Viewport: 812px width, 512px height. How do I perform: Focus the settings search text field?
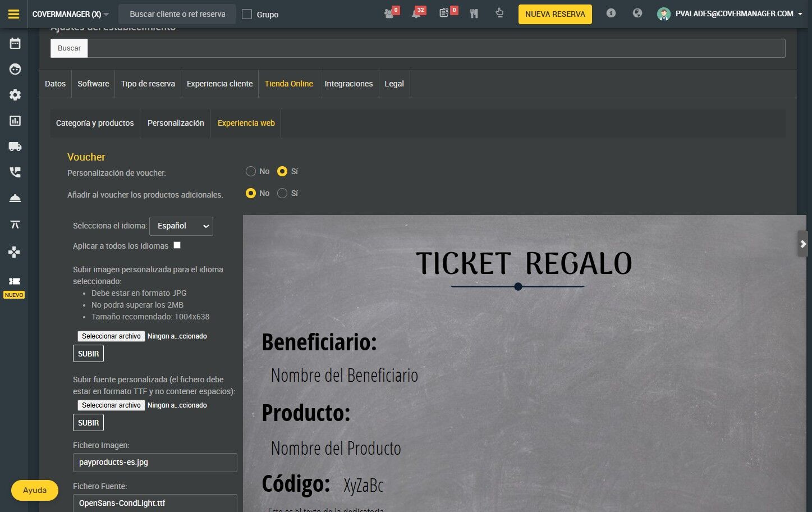point(436,48)
